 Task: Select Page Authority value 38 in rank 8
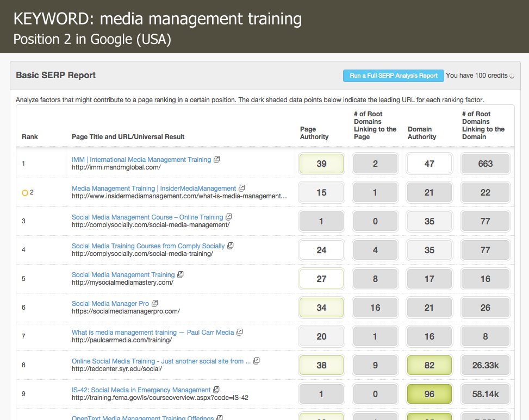click(321, 365)
